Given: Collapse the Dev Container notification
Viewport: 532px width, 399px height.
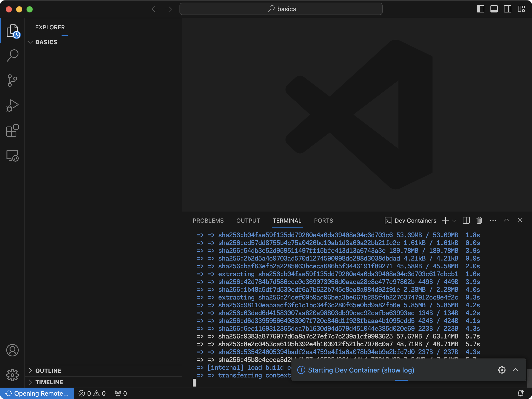Looking at the screenshot, I should tap(515, 370).
